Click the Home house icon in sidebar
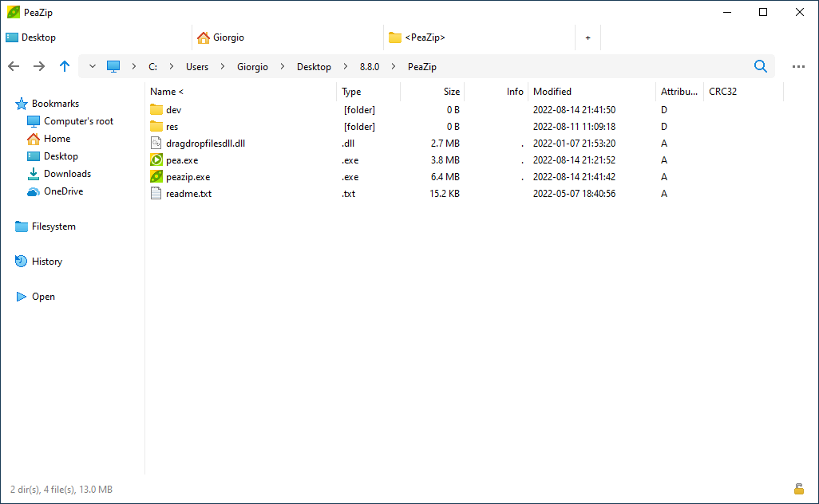 [x=34, y=139]
